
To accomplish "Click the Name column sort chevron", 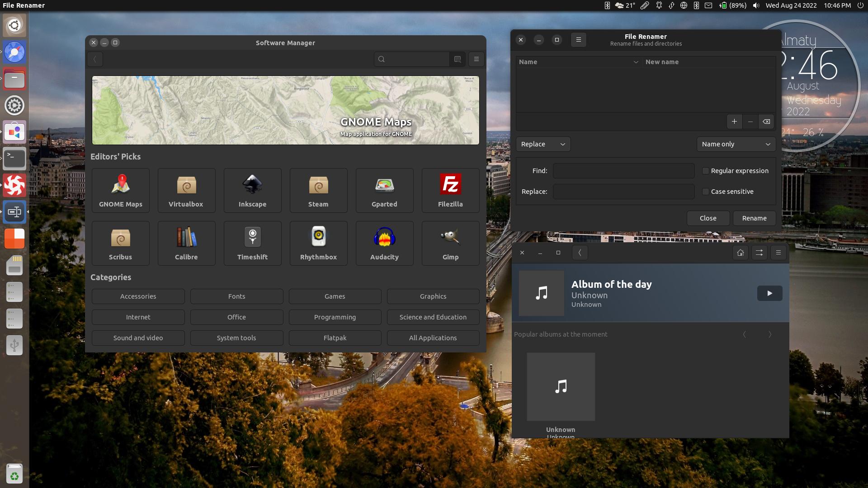I will coord(636,62).
